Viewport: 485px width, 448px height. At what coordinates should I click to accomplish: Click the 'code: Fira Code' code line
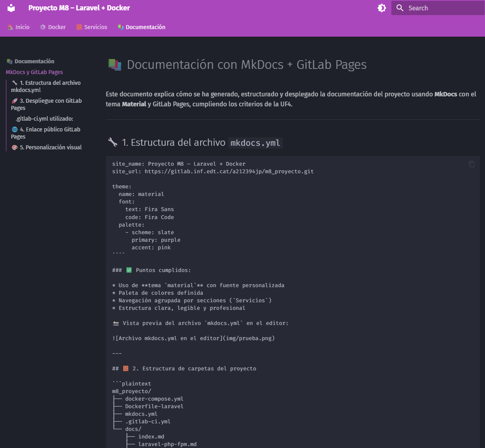pos(149,217)
